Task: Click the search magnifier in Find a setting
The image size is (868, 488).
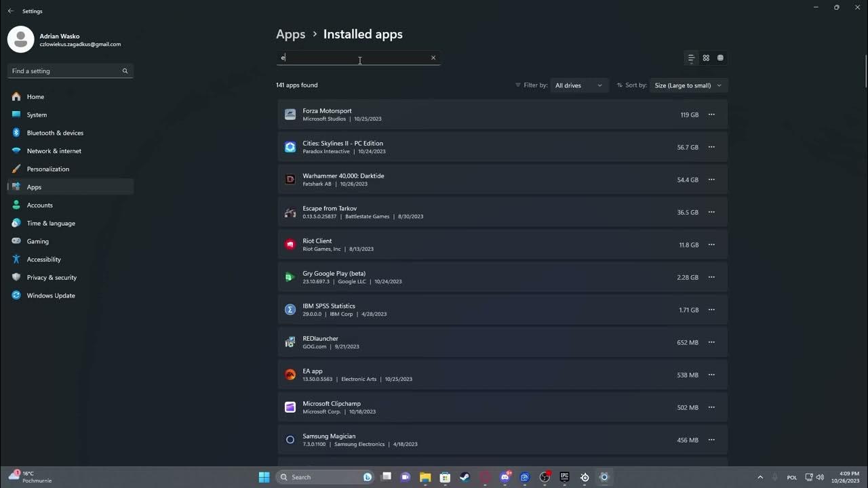Action: coord(125,71)
